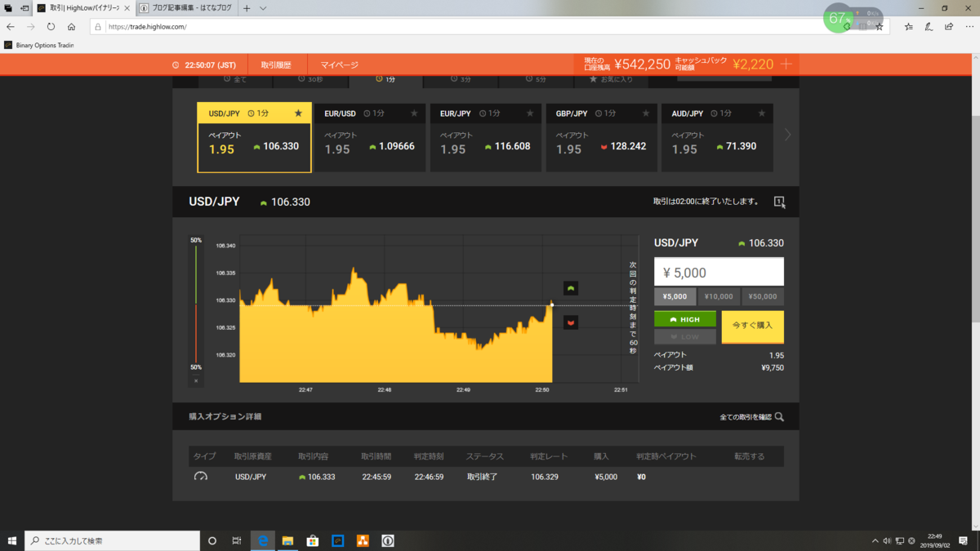The width and height of the screenshot is (980, 551).
Task: Click the browser vertical scrollbar
Action: (x=973, y=188)
